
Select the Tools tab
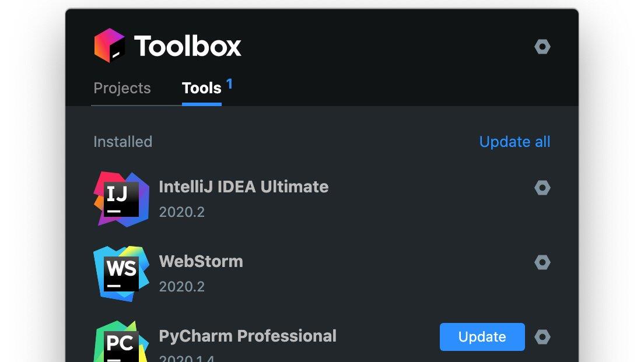(201, 88)
